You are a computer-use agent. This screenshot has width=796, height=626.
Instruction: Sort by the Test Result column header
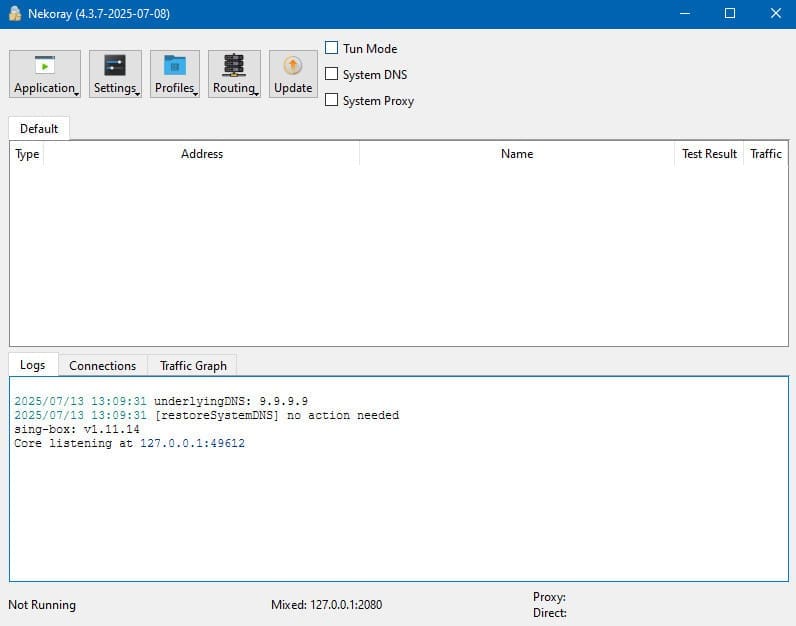[x=709, y=154]
